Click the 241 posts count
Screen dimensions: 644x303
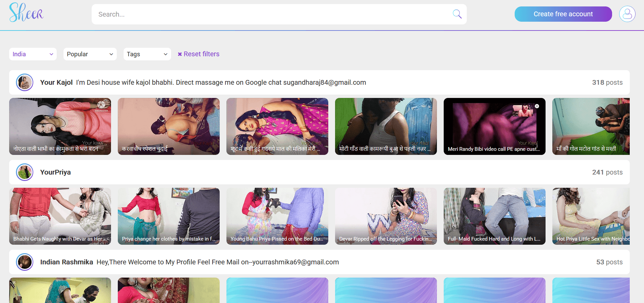click(607, 172)
